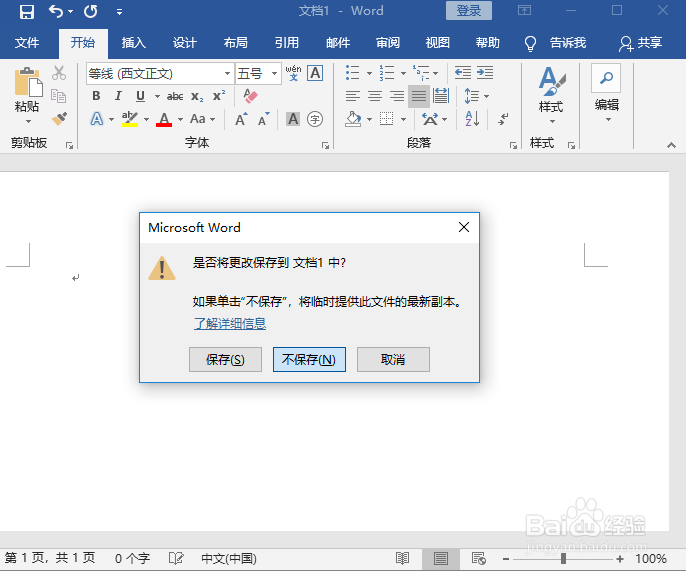Screen dimensions: 686x571
Task: Click the Asian Layout icon
Action: coord(430,119)
